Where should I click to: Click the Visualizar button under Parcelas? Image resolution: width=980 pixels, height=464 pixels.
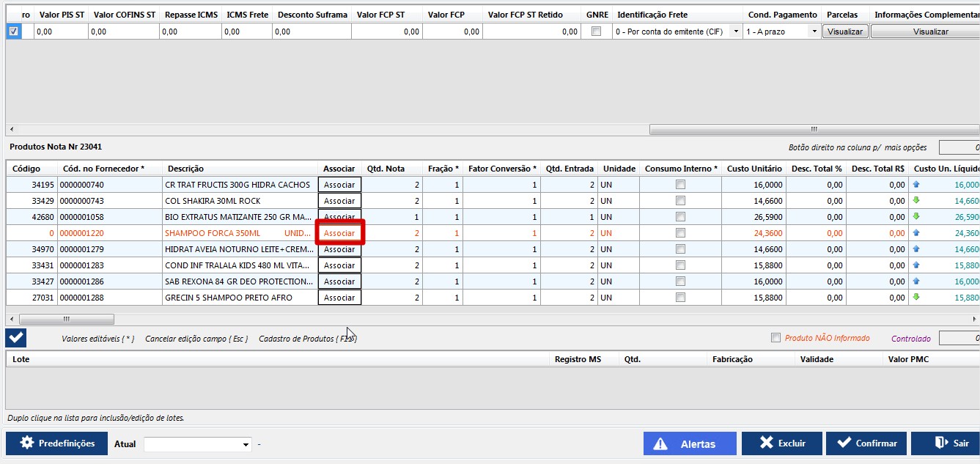845,32
